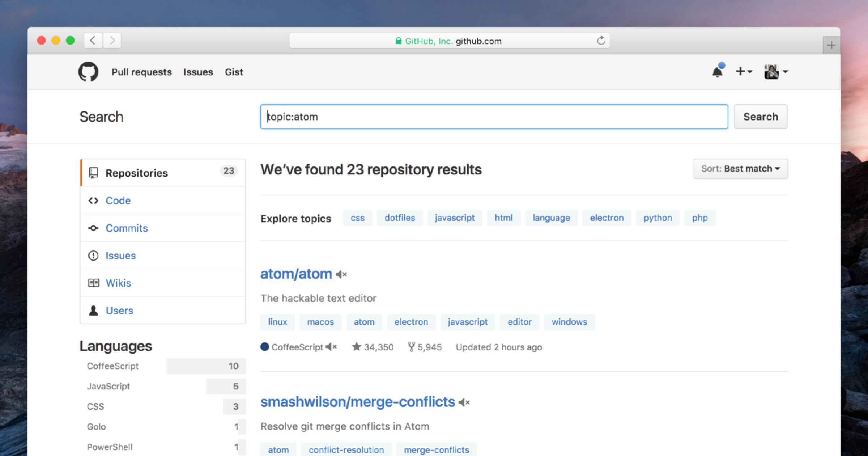Click the GitHub octocat logo
Viewport: 868px width, 456px height.
pyautogui.click(x=88, y=72)
